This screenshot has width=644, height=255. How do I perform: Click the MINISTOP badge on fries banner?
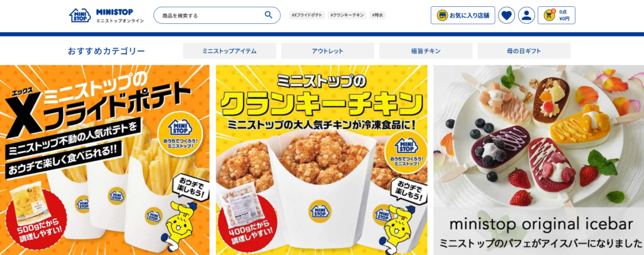point(181,127)
